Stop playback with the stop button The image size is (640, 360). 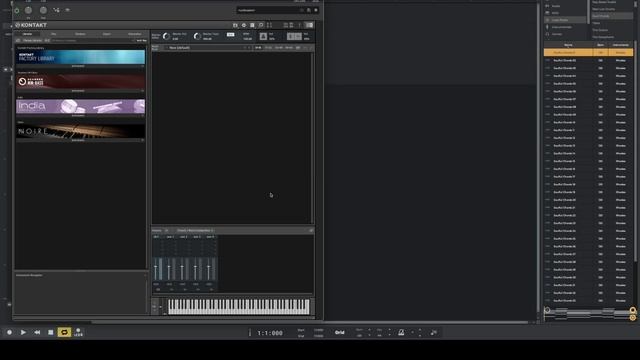[x=51, y=332]
